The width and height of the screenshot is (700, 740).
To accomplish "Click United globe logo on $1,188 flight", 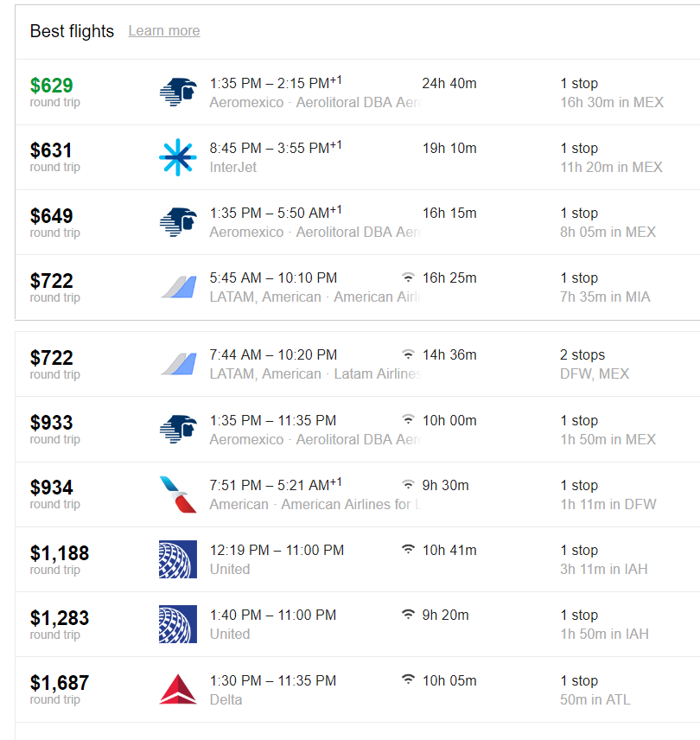I will click(178, 559).
